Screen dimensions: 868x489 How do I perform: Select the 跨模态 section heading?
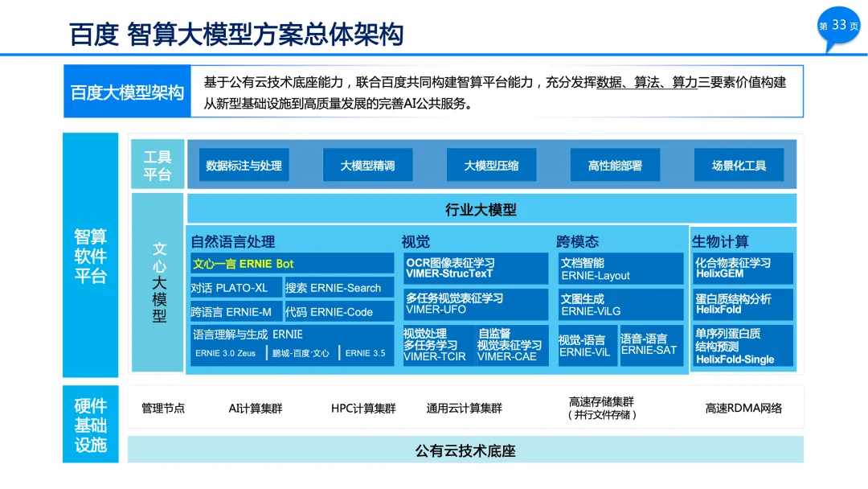tap(577, 241)
